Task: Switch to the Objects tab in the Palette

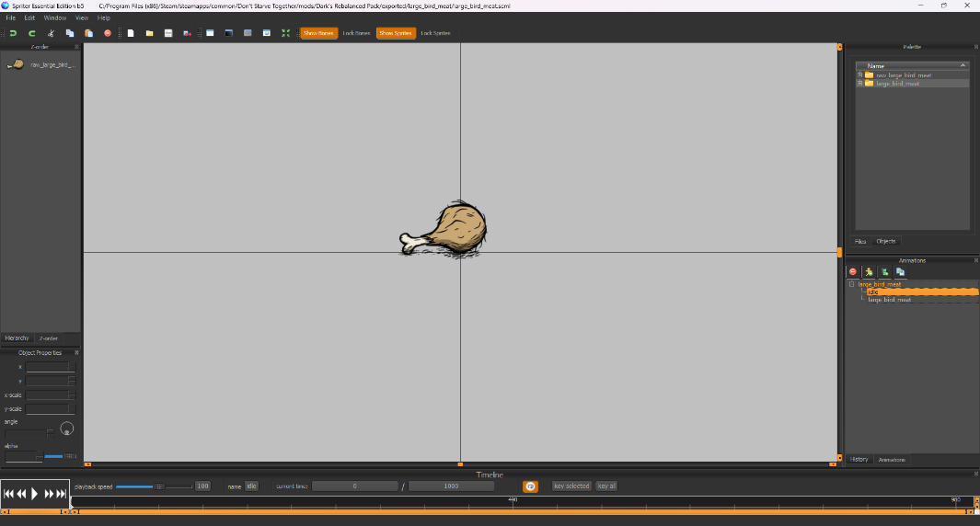Action: tap(885, 241)
